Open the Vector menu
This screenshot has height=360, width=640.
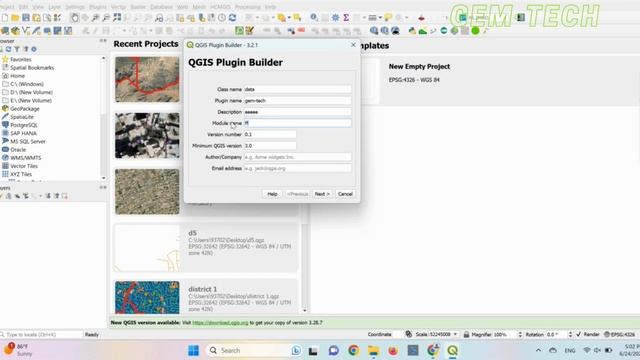tap(118, 7)
